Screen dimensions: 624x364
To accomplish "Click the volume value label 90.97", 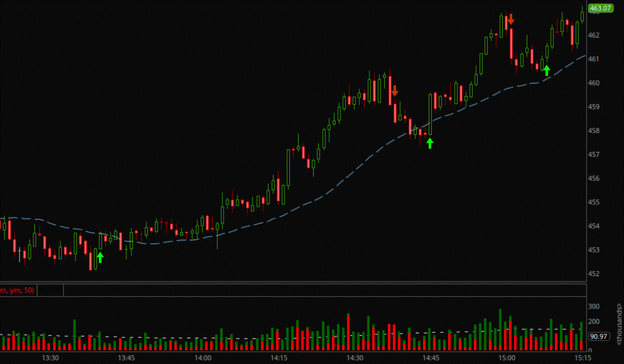I will (x=600, y=336).
